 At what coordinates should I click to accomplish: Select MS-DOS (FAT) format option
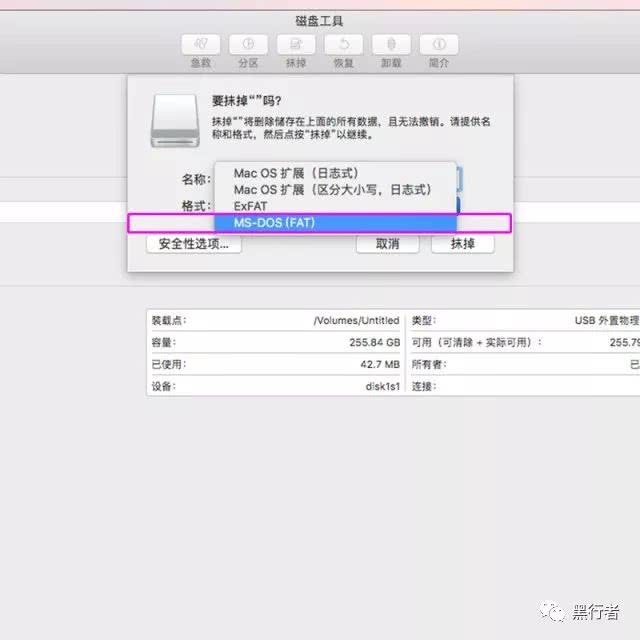[x=335, y=223]
